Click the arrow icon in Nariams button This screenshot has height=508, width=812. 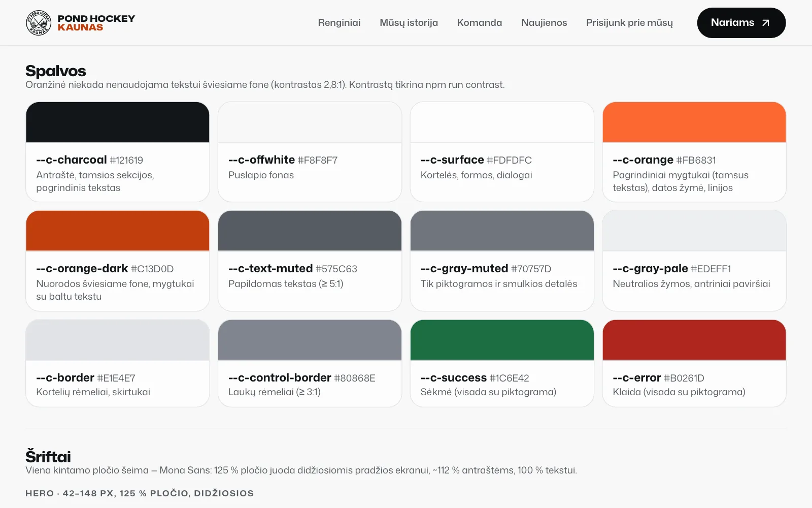point(766,23)
